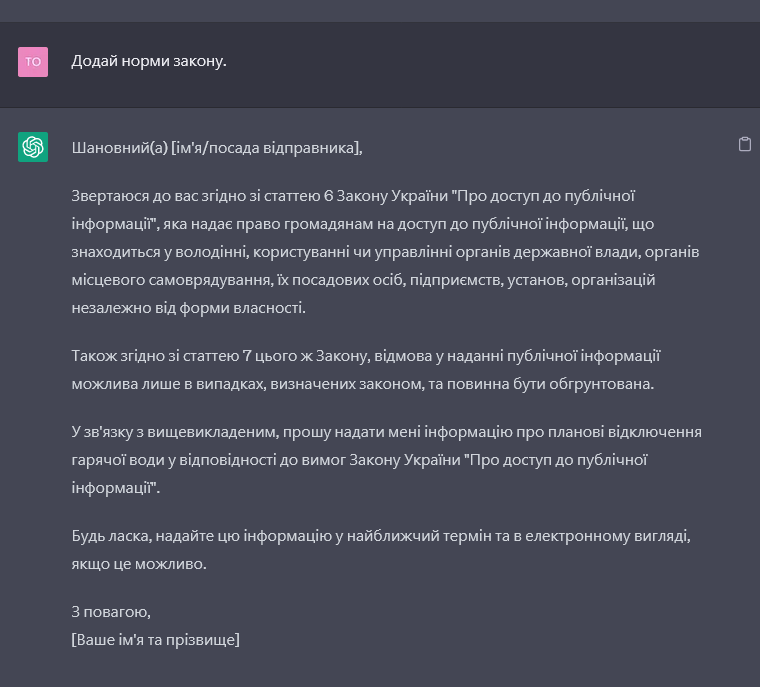The width and height of the screenshot is (760, 687).
Task: Click the paragraph beginning 'Також згідно зі статтею 7'
Action: pyautogui.click(x=366, y=369)
